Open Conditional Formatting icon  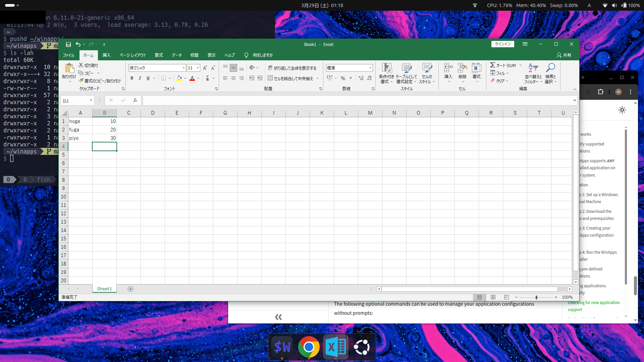click(x=386, y=68)
